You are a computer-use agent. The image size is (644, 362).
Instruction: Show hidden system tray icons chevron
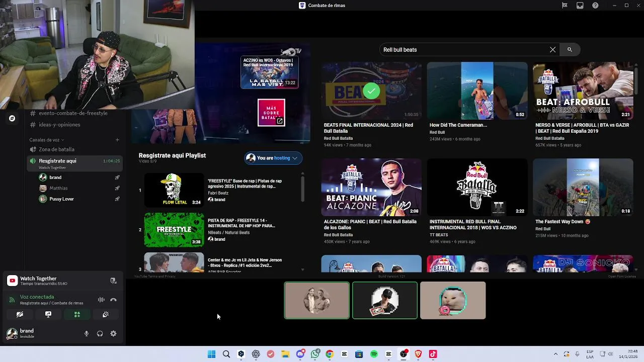(x=555, y=354)
